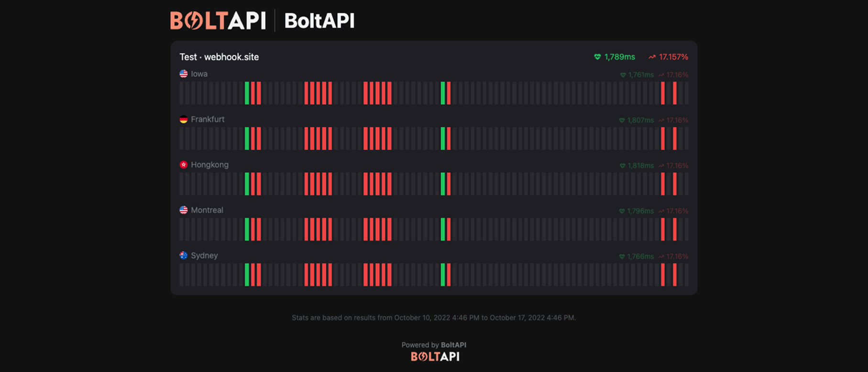Select the US flag icon for Iowa
The width and height of the screenshot is (868, 372).
(183, 74)
